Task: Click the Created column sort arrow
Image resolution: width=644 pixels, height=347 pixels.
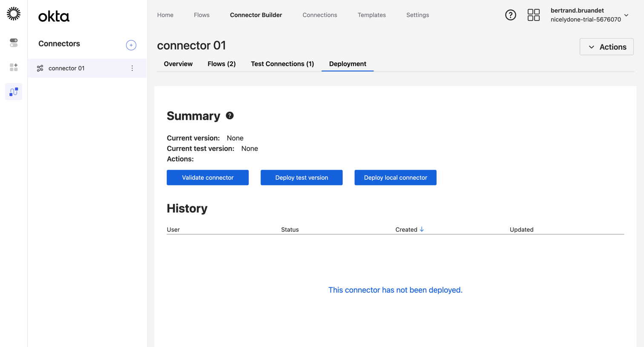Action: [x=422, y=229]
